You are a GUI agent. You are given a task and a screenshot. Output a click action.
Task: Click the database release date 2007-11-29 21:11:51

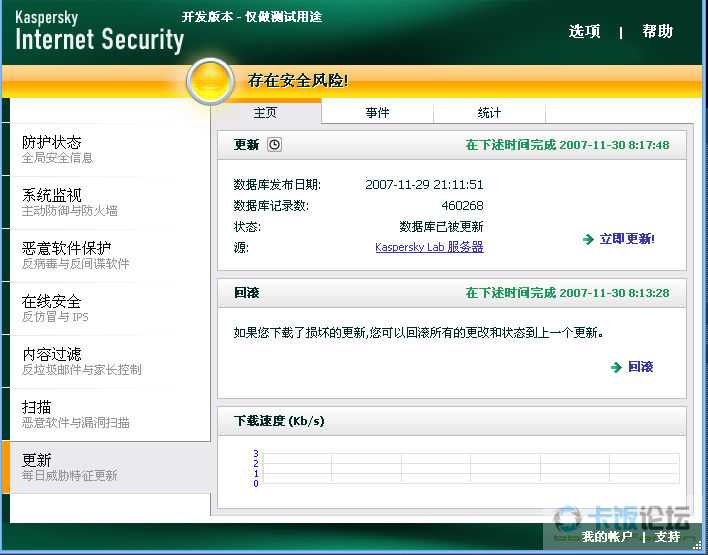424,185
